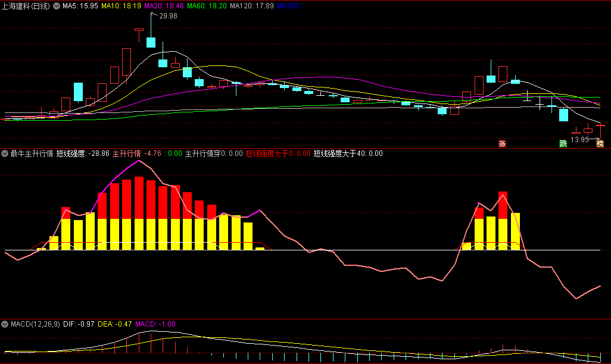Click the 主升行情穿0: 0.00 label

point(214,153)
